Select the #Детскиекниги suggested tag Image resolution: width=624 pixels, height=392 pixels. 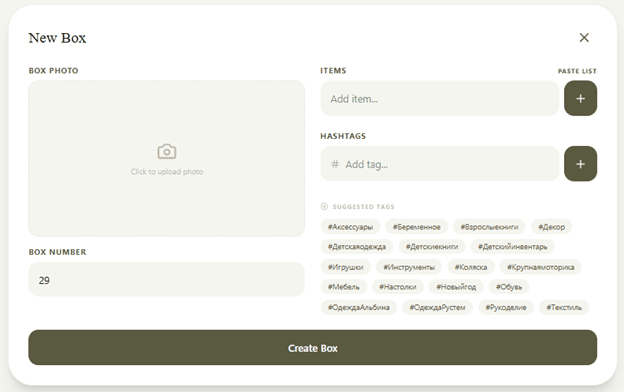coord(432,247)
